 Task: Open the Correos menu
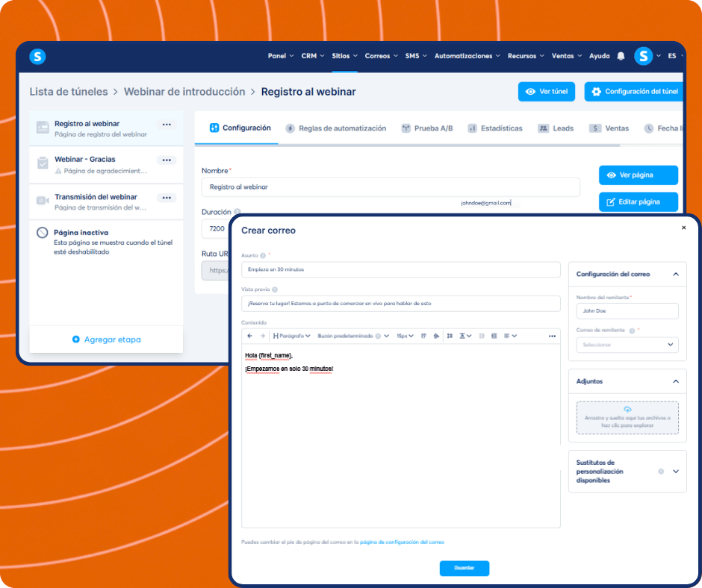[x=381, y=56]
